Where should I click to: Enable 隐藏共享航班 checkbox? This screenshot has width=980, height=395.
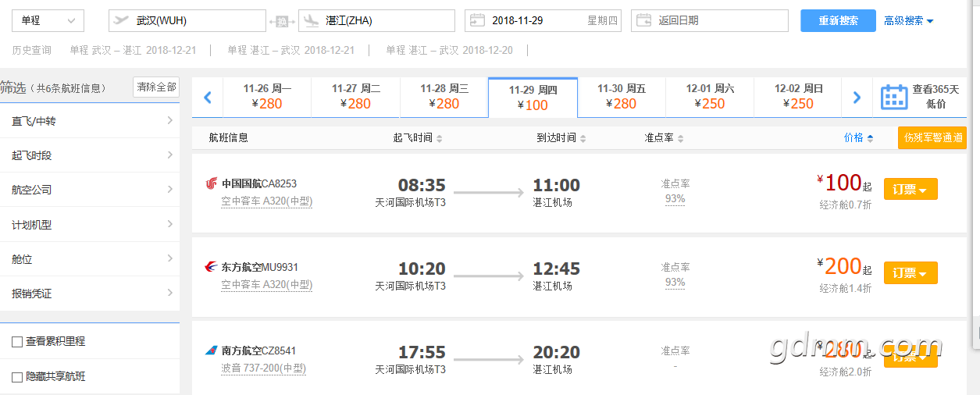(x=17, y=377)
